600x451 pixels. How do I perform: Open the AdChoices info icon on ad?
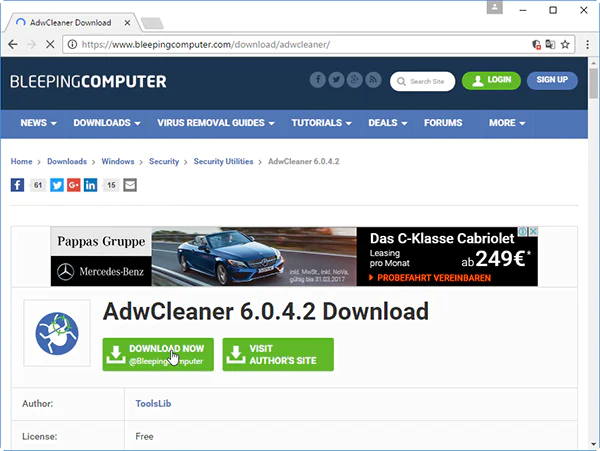click(x=523, y=231)
